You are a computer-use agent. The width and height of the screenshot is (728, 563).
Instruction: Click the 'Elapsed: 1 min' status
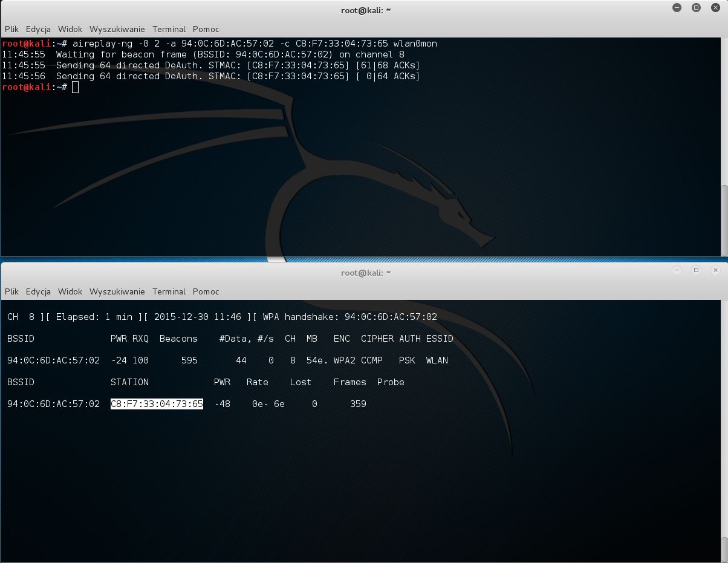point(94,317)
